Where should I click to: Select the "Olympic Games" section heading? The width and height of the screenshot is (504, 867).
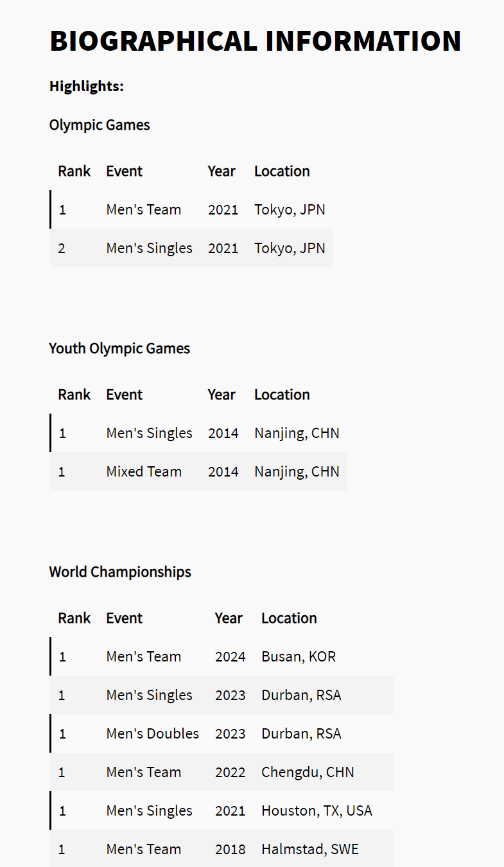[x=100, y=125]
